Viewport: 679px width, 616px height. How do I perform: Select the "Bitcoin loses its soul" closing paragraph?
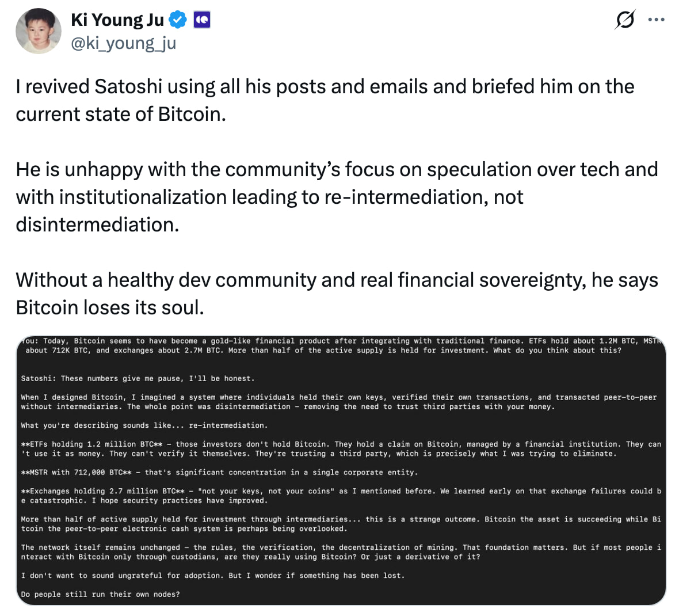(x=336, y=294)
